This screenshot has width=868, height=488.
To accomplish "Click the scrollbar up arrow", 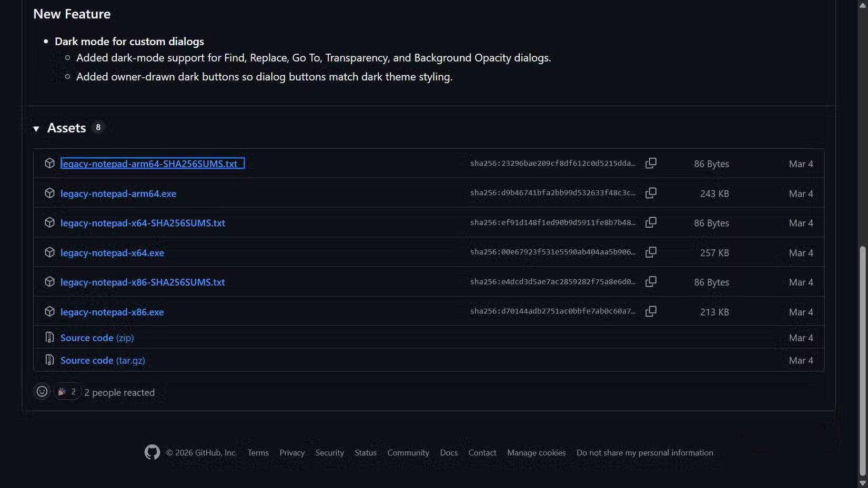I will tap(862, 5).
